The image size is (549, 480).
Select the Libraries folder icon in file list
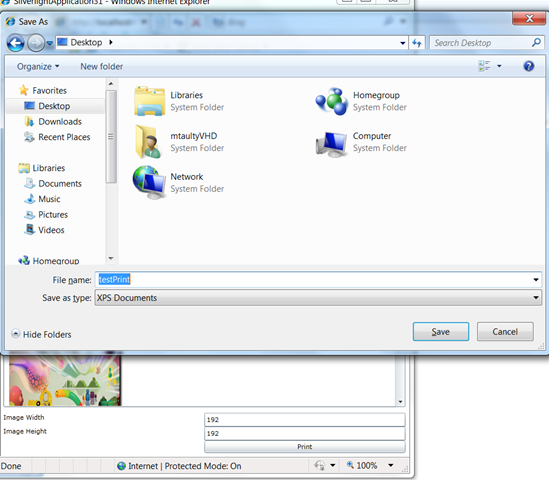click(x=150, y=101)
